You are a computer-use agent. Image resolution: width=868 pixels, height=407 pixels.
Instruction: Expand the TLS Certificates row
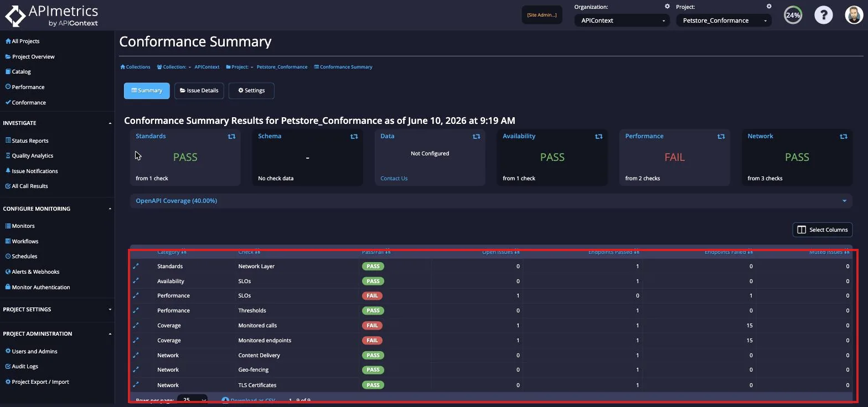pyautogui.click(x=136, y=385)
